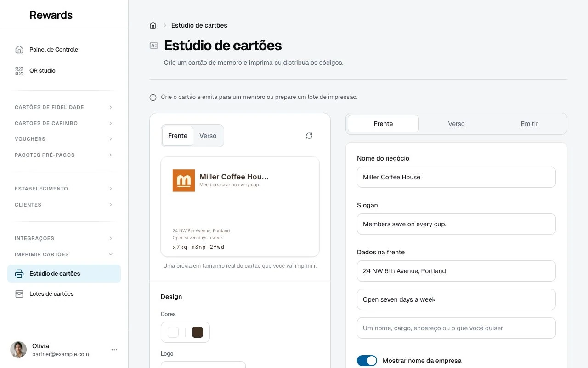Open Painel de Controle in sidebar
588x368 pixels.
pyautogui.click(x=64, y=49)
